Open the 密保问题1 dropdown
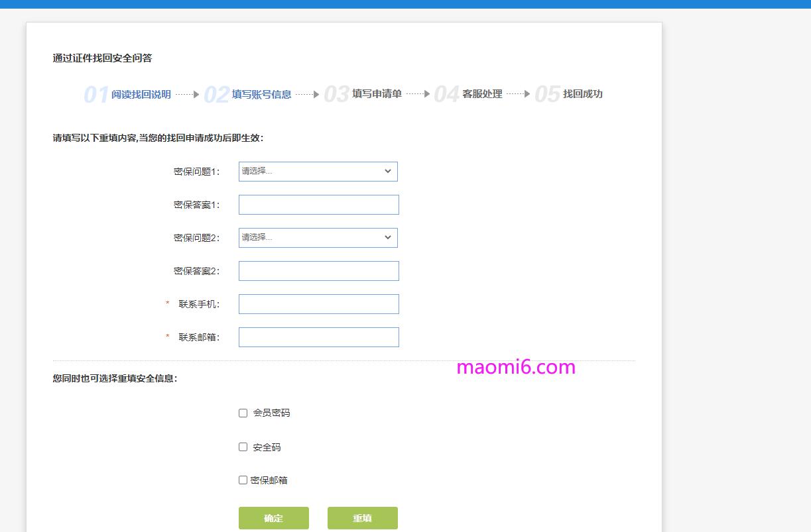 pos(318,172)
